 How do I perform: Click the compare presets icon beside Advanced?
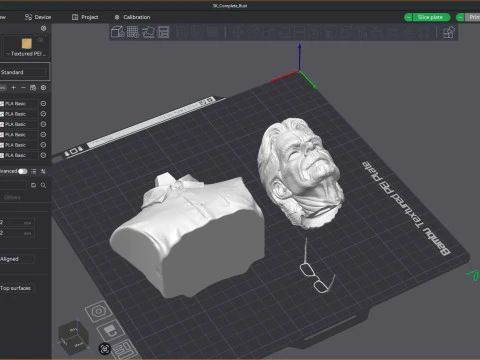pos(43,171)
